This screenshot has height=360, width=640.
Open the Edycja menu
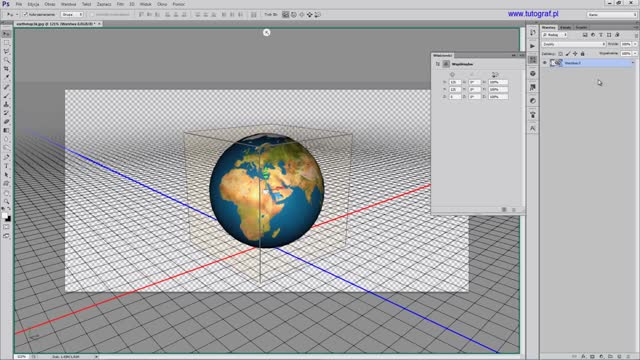click(x=33, y=4)
